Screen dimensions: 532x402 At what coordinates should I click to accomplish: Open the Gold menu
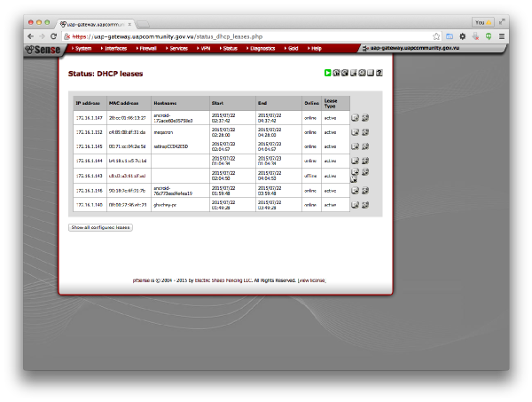click(x=291, y=49)
